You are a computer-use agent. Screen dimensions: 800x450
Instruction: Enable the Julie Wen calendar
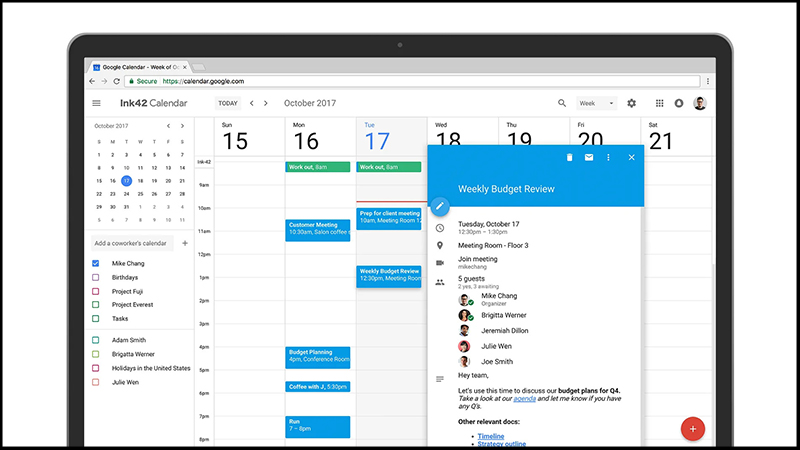95,382
